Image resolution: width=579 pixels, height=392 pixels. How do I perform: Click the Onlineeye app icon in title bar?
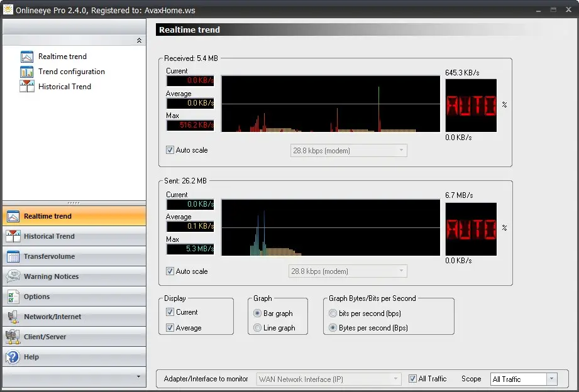pos(8,9)
